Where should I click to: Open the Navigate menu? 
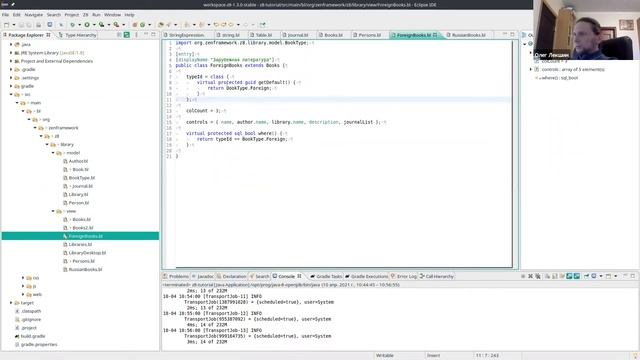tap(33, 15)
